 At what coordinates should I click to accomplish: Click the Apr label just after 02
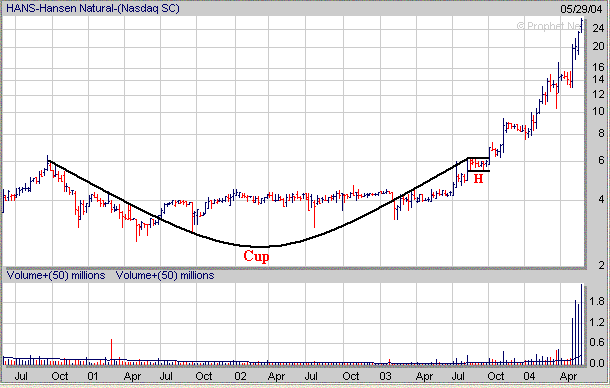point(277,377)
